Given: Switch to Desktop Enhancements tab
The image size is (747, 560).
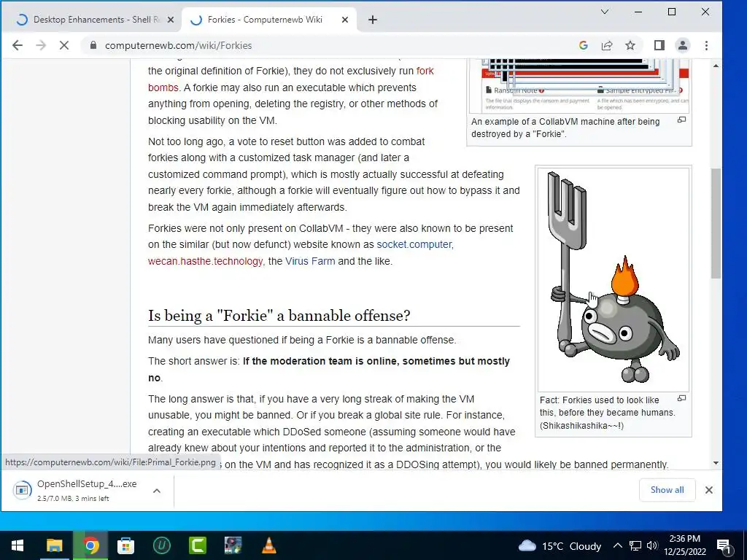Looking at the screenshot, I should click(96, 20).
